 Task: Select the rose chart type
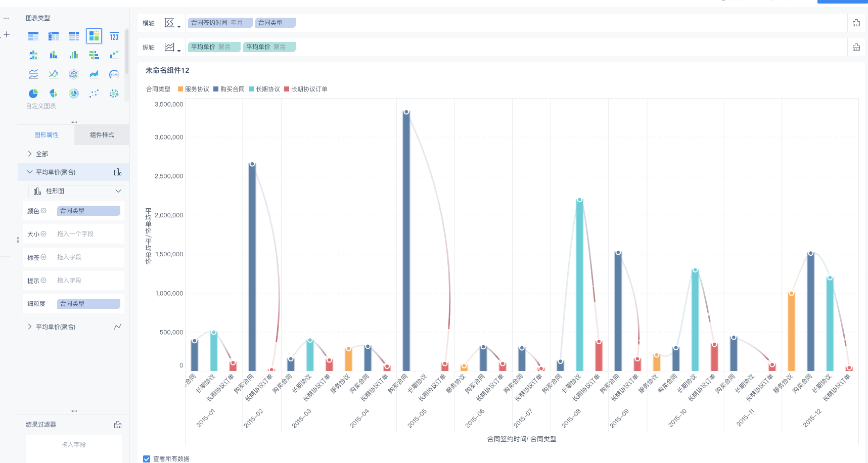(54, 94)
